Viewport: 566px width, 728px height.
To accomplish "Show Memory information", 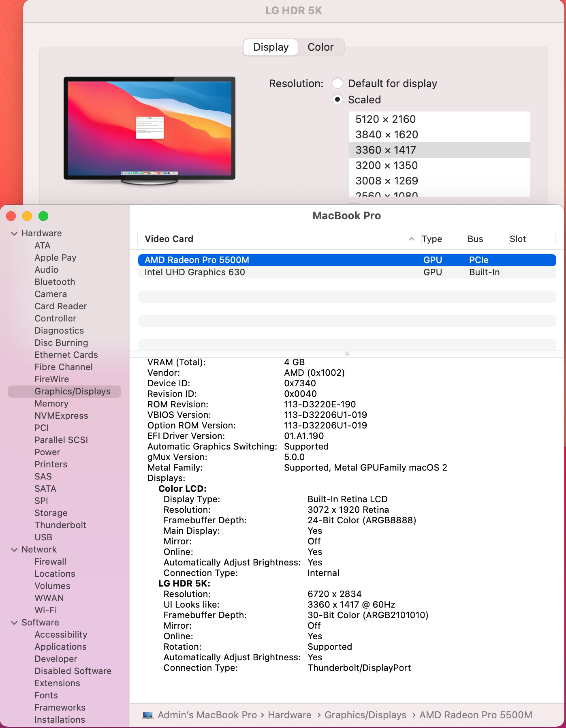I will coord(51,404).
